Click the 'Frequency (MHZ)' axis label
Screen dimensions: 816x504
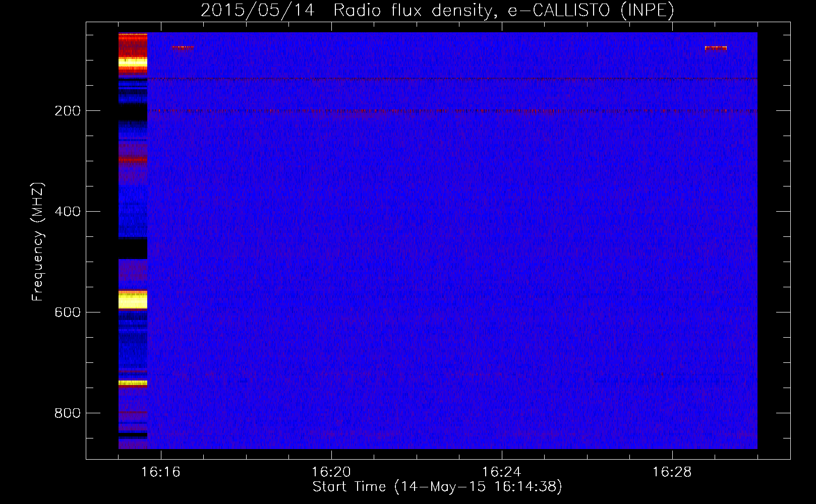(x=37, y=242)
